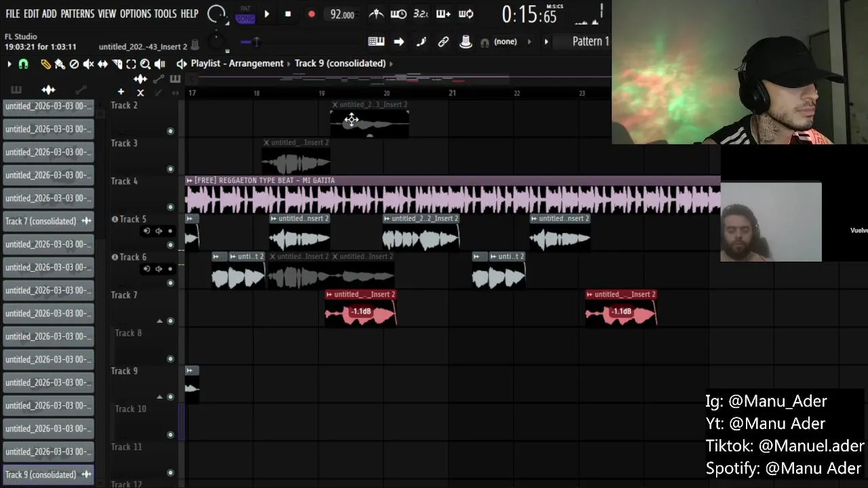
Task: Collapse Track 9 group using its arrow
Action: (160, 396)
